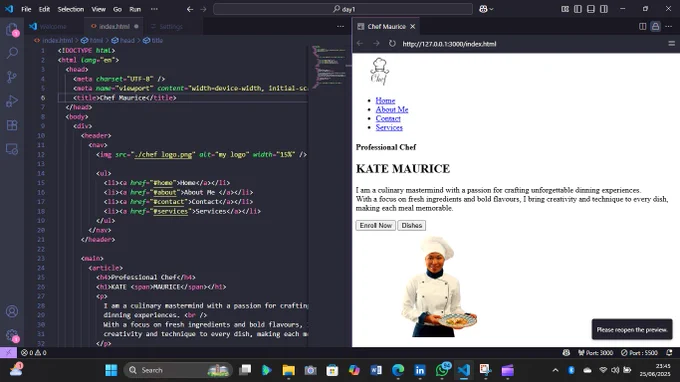The image size is (680, 382).
Task: Toggle the bottom panel layout icon
Action: [591, 9]
